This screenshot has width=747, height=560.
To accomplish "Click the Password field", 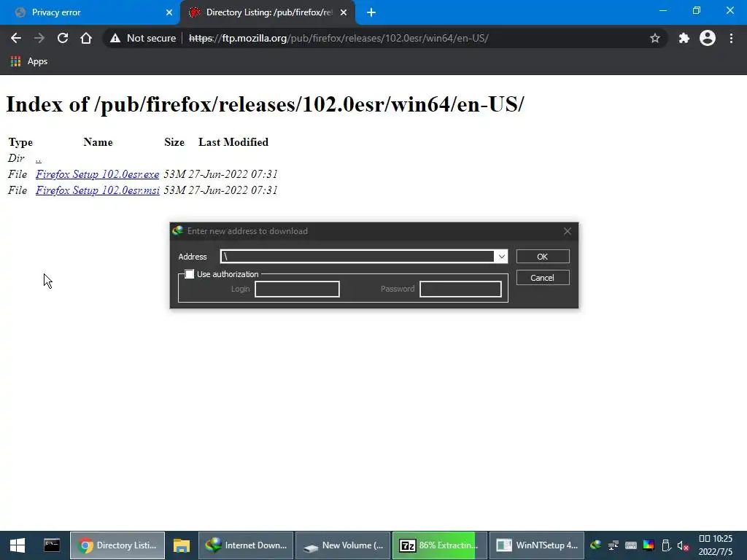I will tap(460, 289).
